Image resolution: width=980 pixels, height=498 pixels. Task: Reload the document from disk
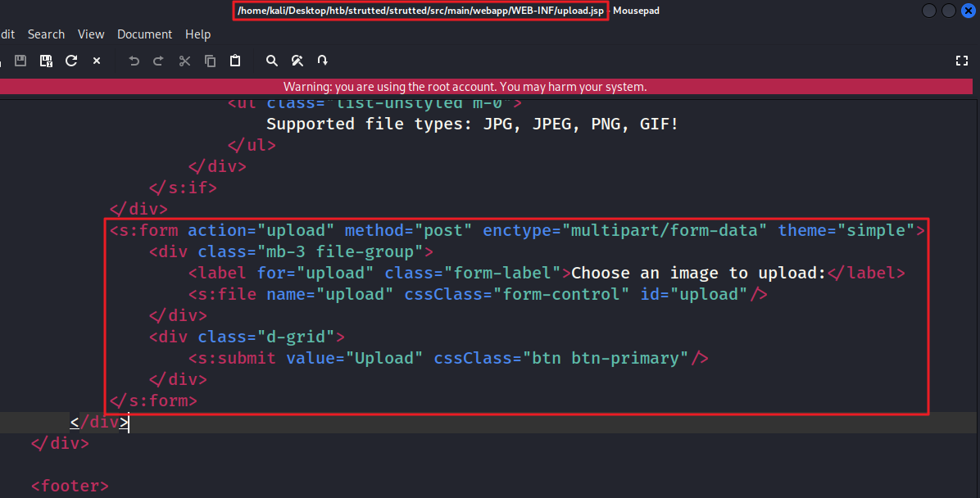(x=71, y=61)
